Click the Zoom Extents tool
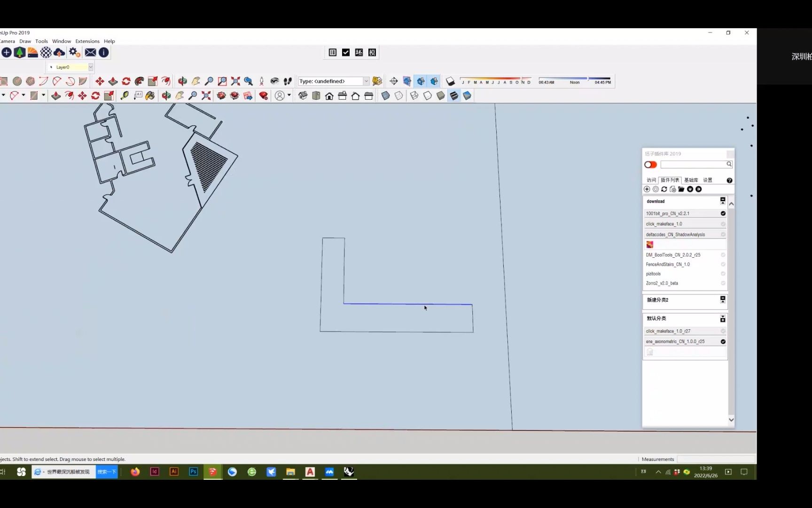Image resolution: width=812 pixels, height=508 pixels. click(235, 81)
